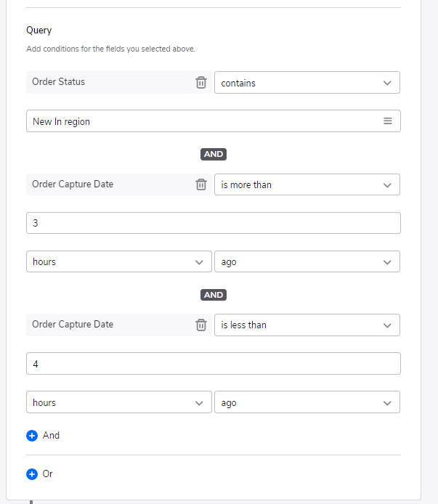Delete the second Order Capture Date condition
This screenshot has height=504, width=438.
tap(201, 325)
